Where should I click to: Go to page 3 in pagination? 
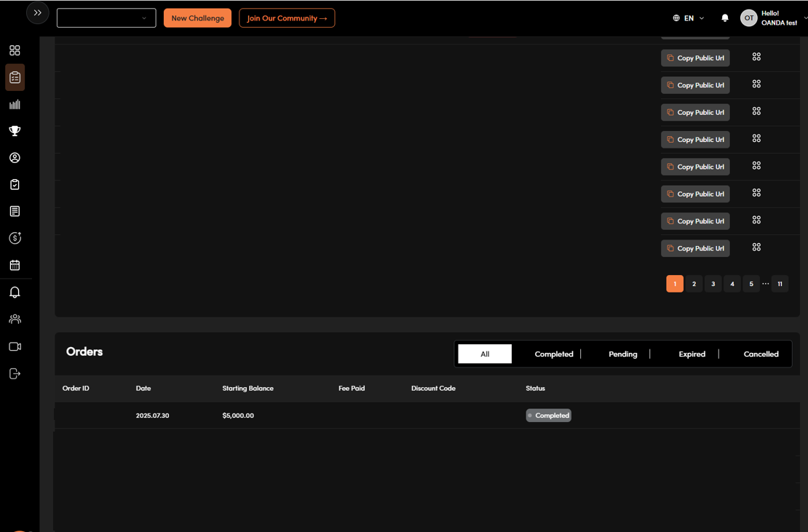coord(713,284)
